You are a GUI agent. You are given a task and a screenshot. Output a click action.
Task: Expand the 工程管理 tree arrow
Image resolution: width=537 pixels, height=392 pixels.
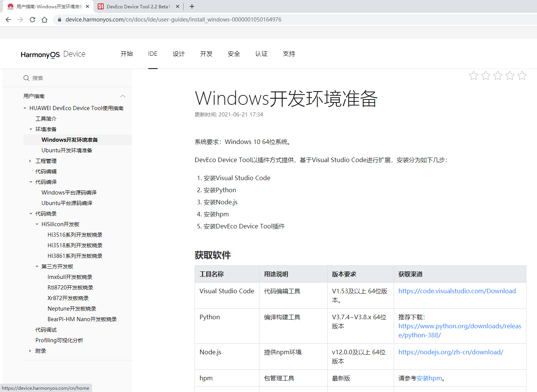point(31,161)
